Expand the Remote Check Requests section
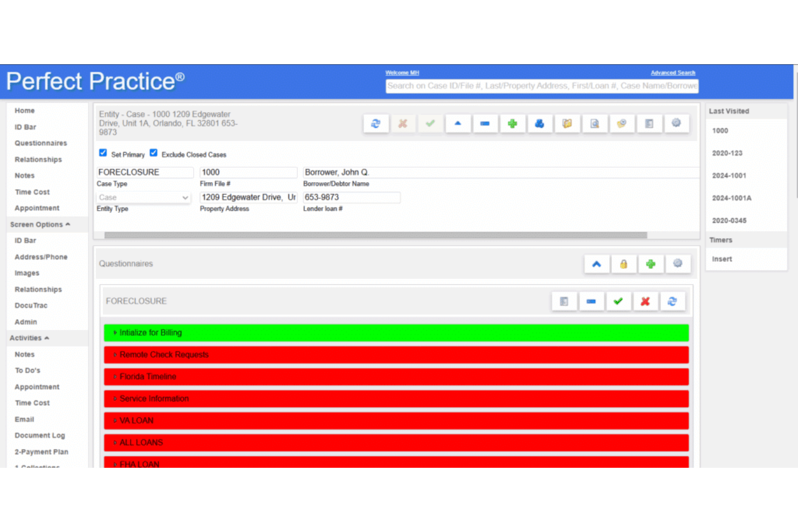 tap(396, 355)
